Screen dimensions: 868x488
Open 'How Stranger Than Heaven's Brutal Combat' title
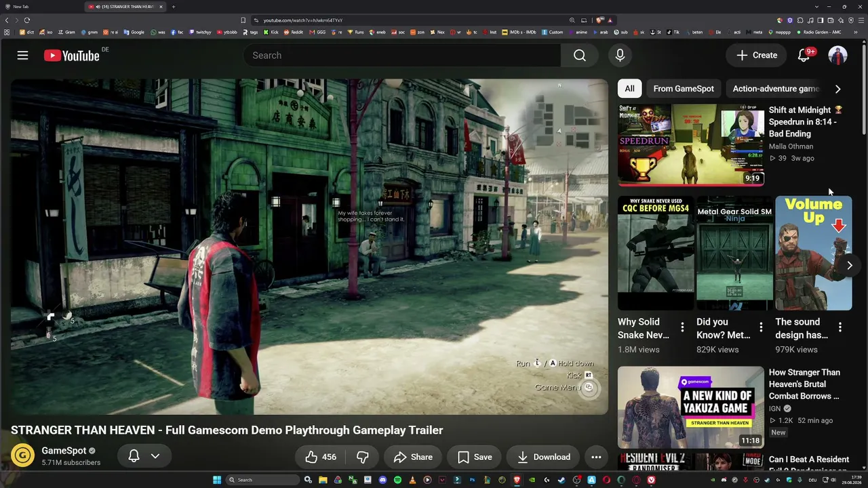tap(804, 384)
